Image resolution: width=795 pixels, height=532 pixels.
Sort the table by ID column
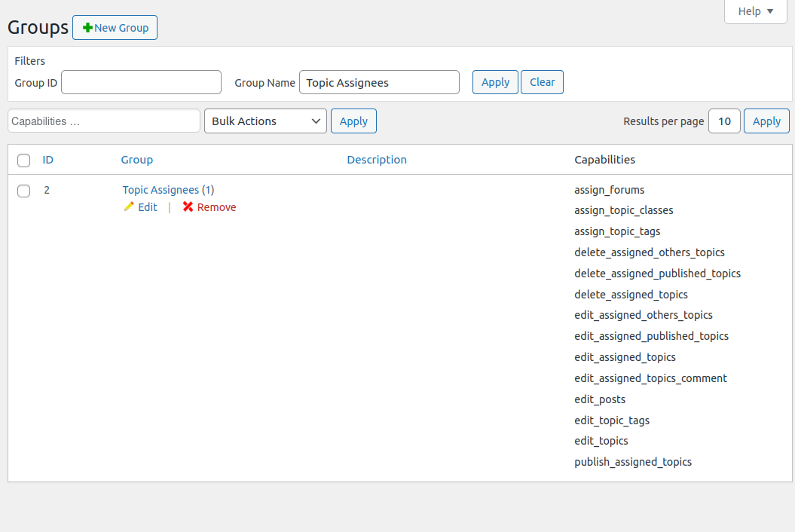coord(47,160)
